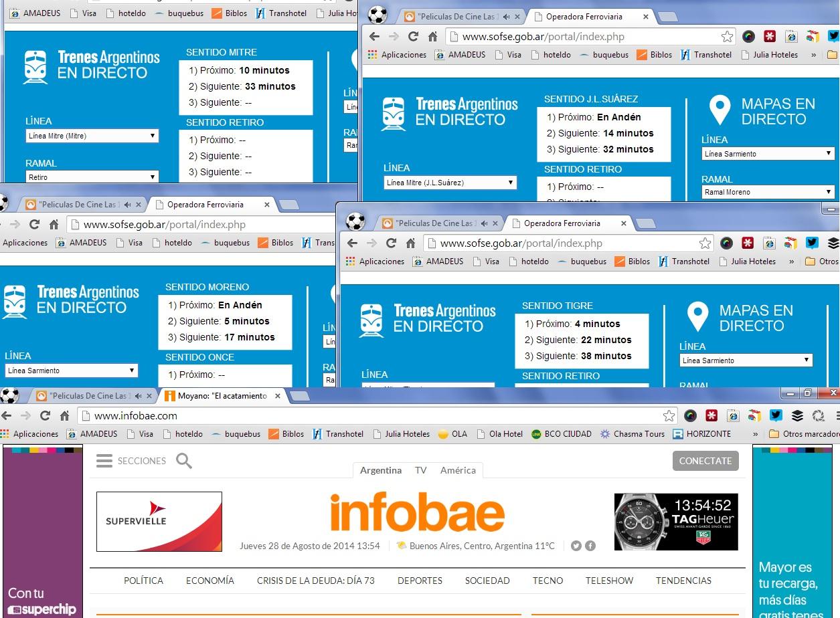Screen dimensions: 840x618
Task: Open Ramal Moreno dropdown in J.L.Suárez window
Action: click(768, 192)
